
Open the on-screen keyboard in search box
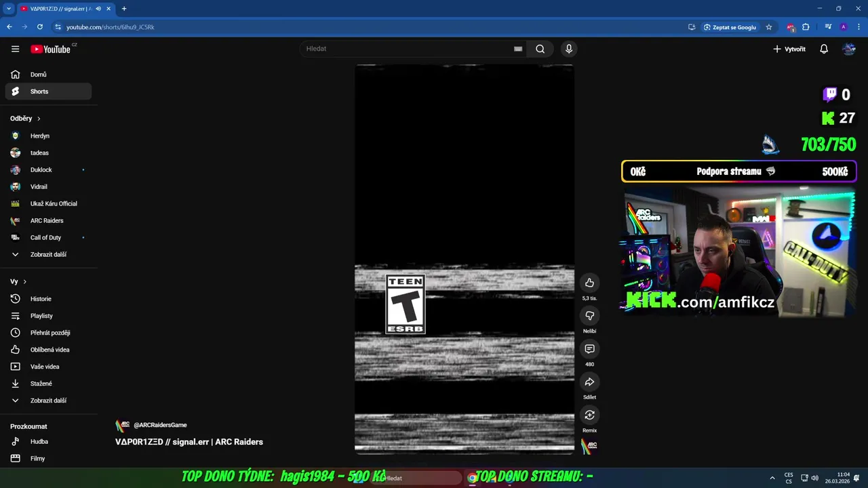tap(518, 49)
